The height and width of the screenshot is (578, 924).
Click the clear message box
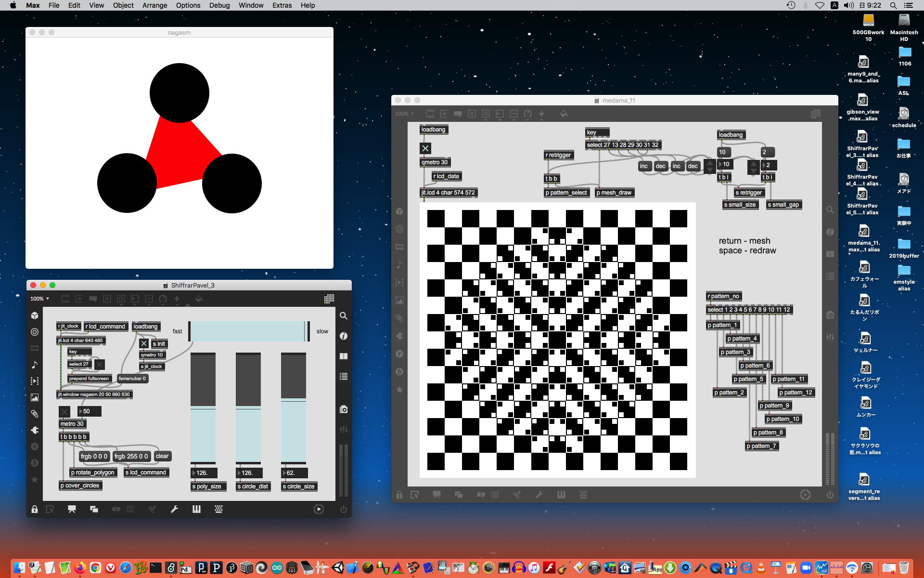162,456
